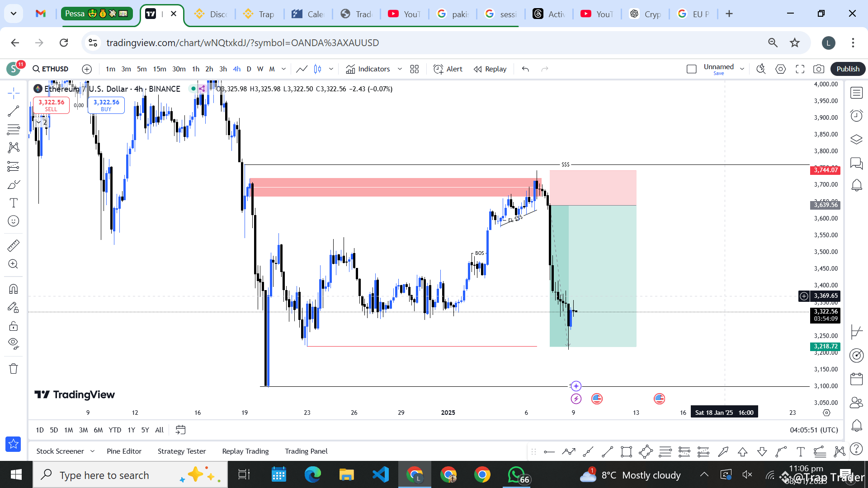Open the Alert creation tool
The width and height of the screenshot is (868, 488).
coord(448,69)
